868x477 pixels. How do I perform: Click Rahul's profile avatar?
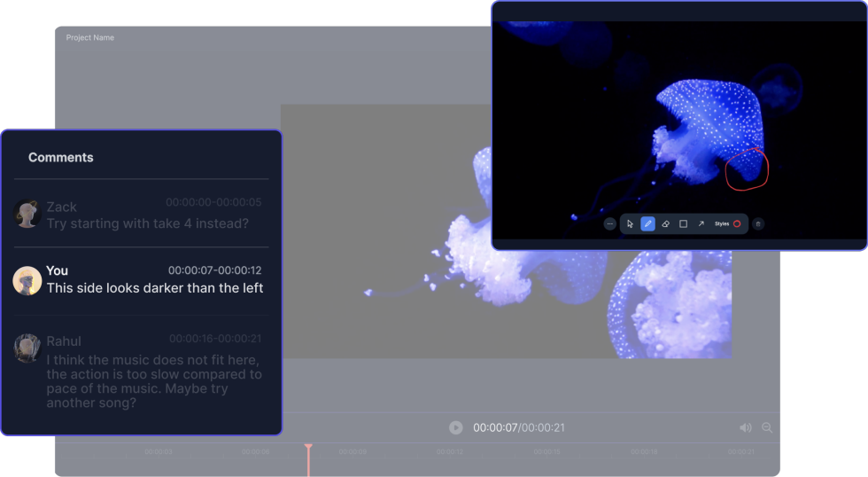[27, 348]
